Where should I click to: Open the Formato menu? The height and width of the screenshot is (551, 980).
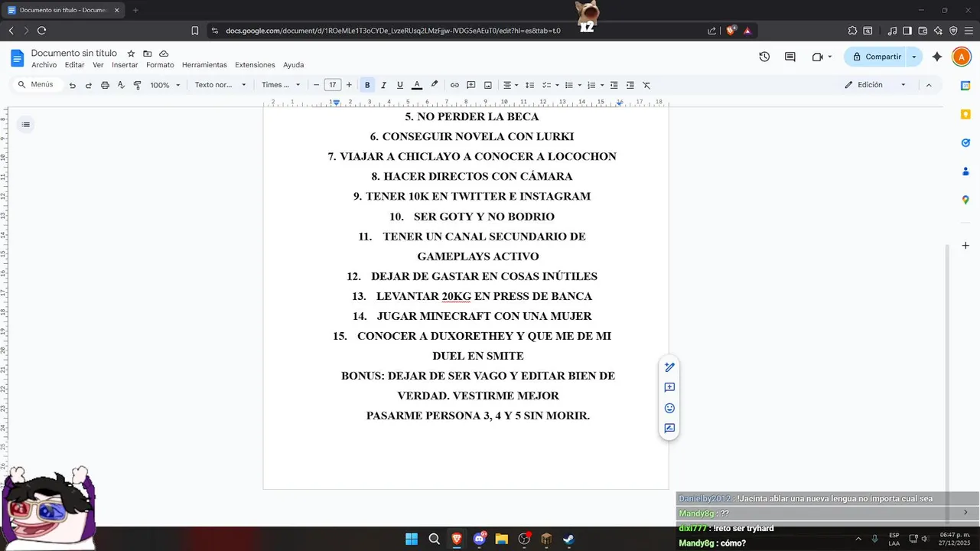point(160,65)
